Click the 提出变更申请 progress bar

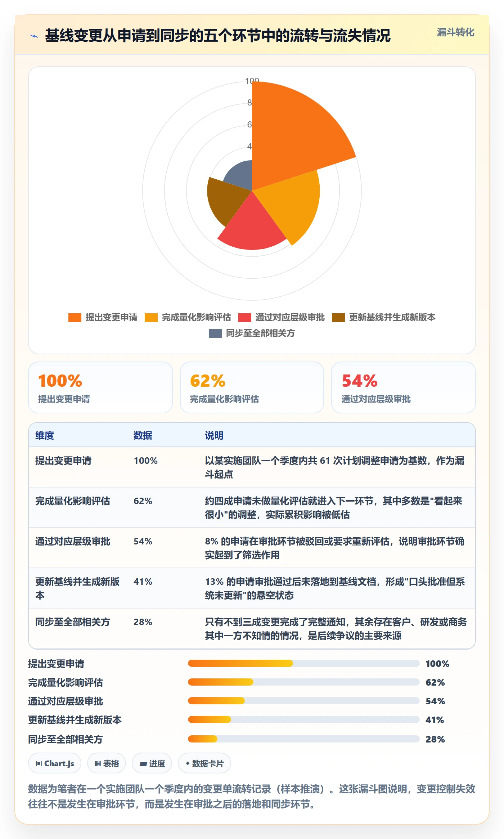coord(304,663)
